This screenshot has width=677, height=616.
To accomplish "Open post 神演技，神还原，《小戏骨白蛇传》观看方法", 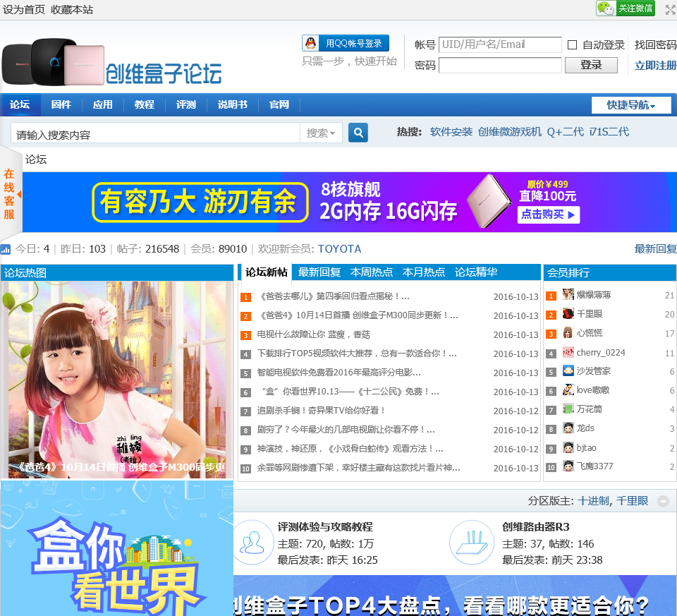I will (x=350, y=448).
